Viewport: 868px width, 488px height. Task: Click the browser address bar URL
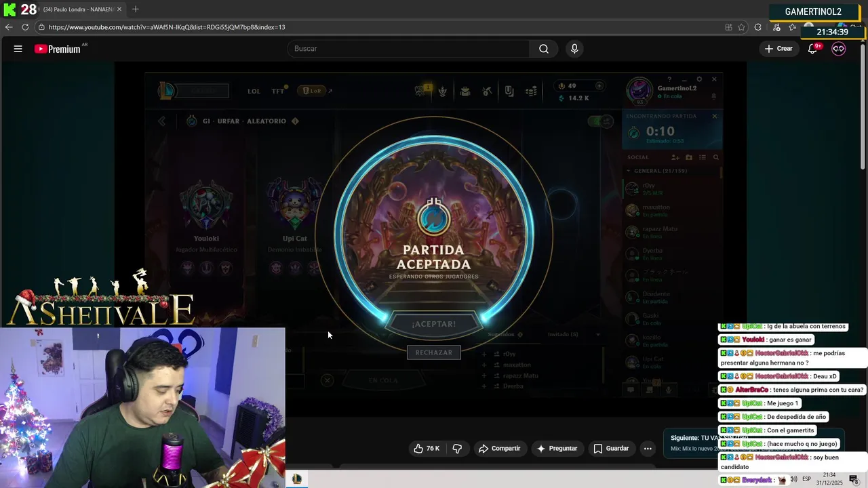coord(167,27)
